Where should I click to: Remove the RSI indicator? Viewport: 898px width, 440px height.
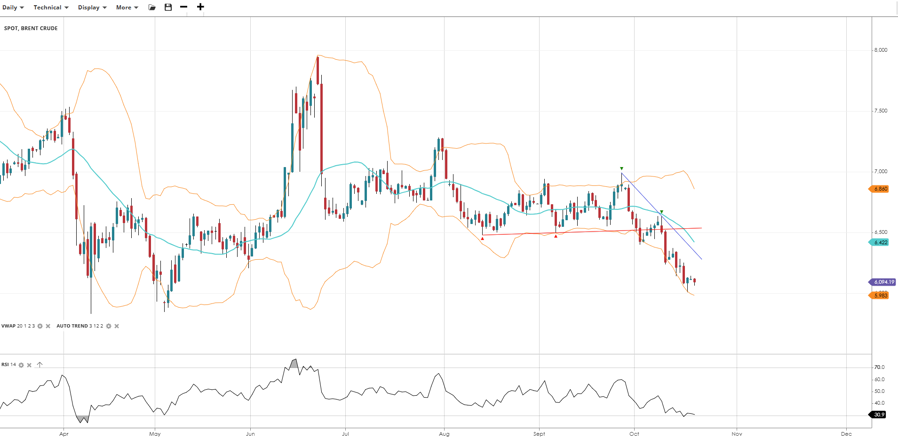(30, 365)
